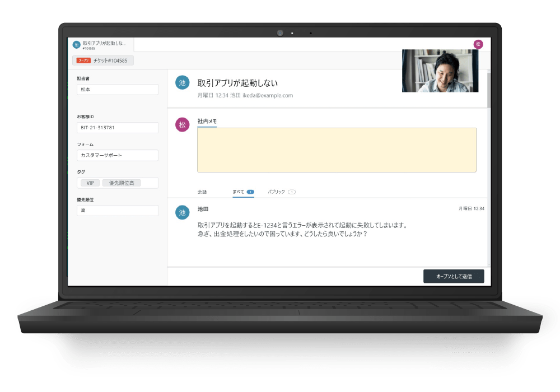The image size is (560, 392).
Task: Click the 池 icon in the ticket tab
Action: click(x=77, y=45)
